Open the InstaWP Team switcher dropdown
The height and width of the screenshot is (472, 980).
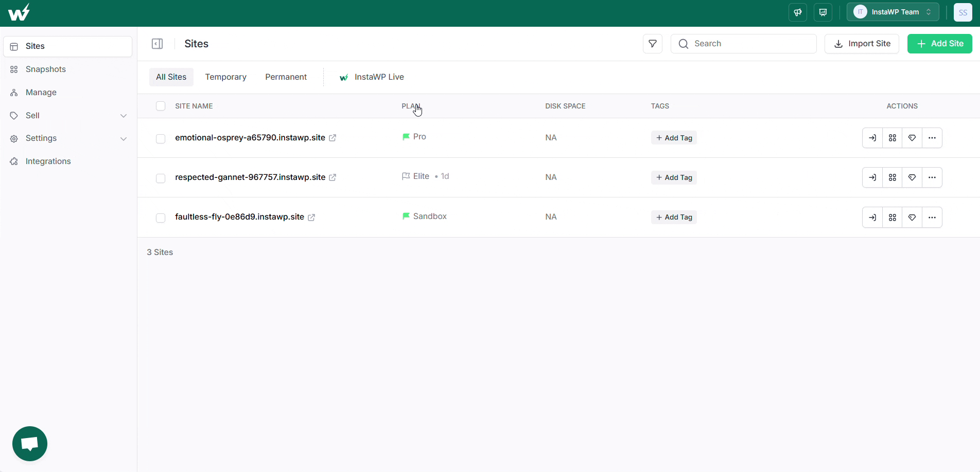coord(892,12)
